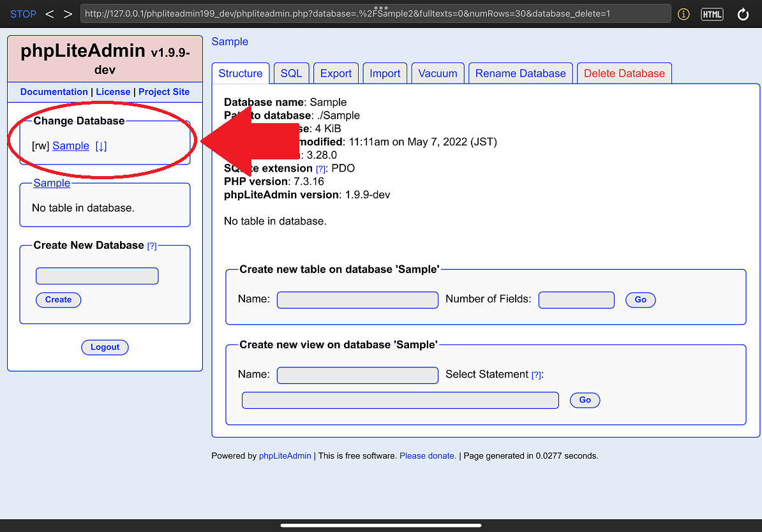Reload the page with refresh icon

point(743,14)
